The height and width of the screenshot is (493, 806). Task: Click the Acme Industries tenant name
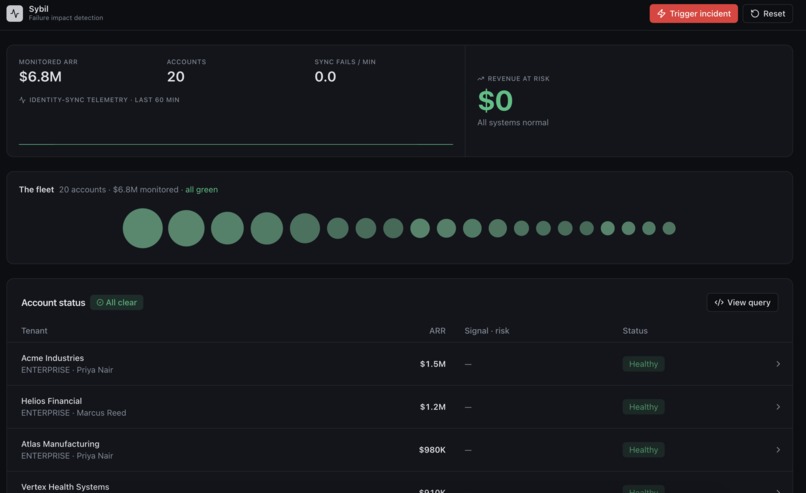point(52,358)
